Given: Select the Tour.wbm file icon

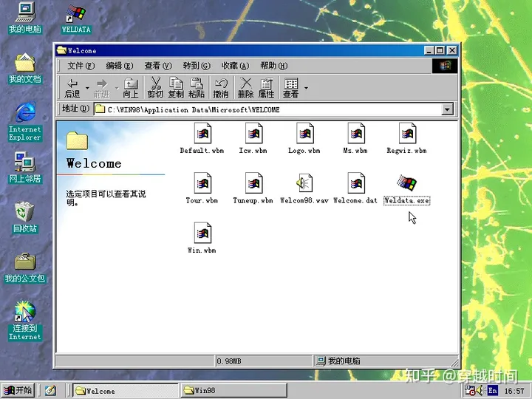Looking at the screenshot, I should 202,183.
